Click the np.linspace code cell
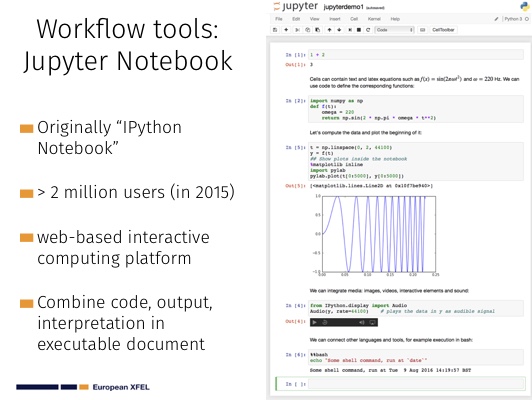This screenshot has height=400, width=532. pos(416,161)
